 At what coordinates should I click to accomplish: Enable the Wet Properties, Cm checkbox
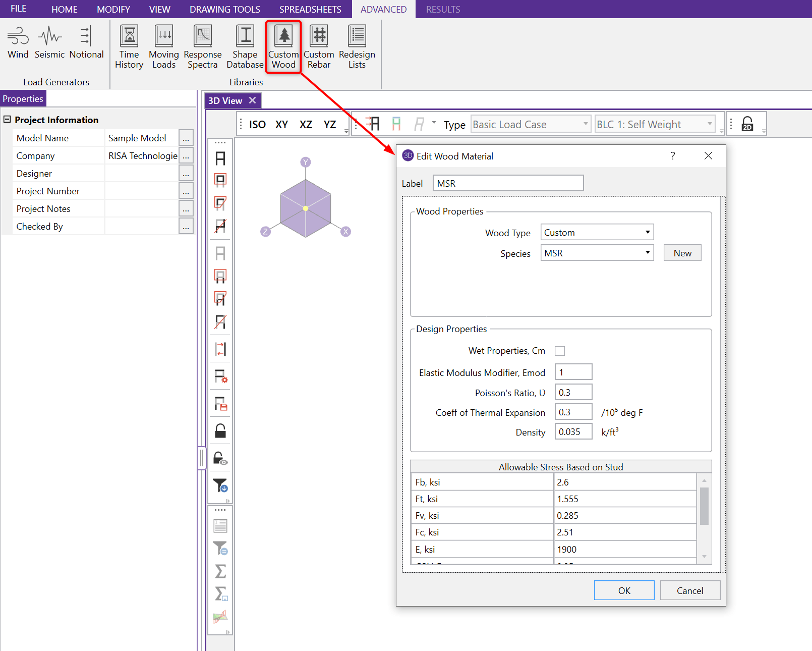pos(560,351)
